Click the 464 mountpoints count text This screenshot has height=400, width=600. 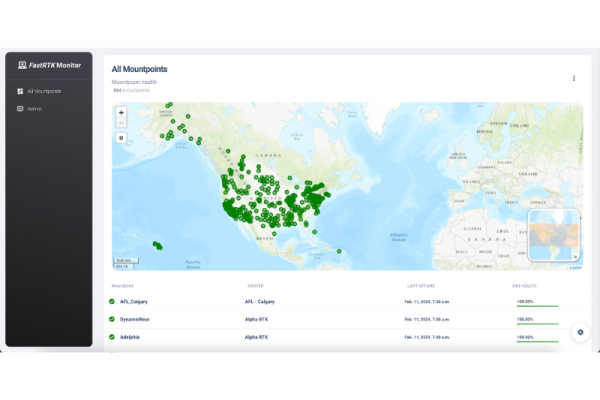click(131, 90)
